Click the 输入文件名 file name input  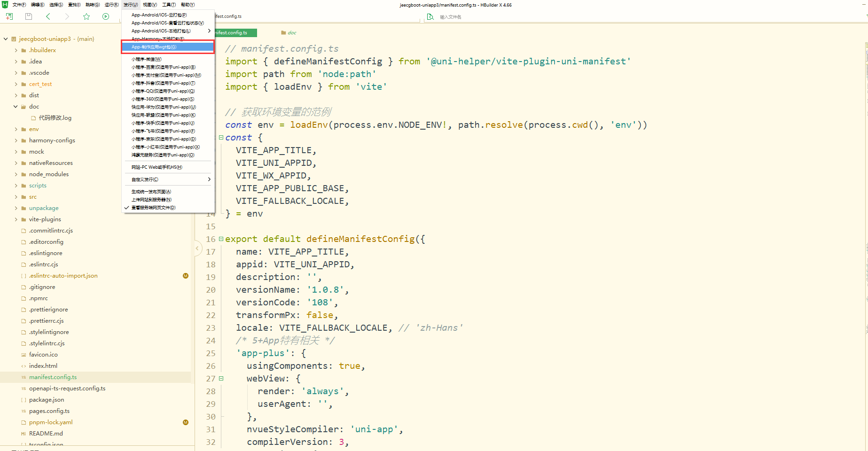[x=470, y=17]
